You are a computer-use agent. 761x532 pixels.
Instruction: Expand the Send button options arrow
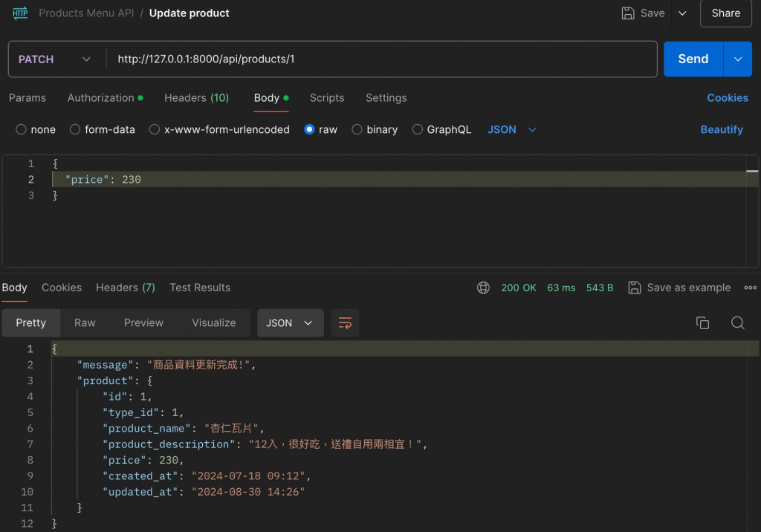[738, 59]
